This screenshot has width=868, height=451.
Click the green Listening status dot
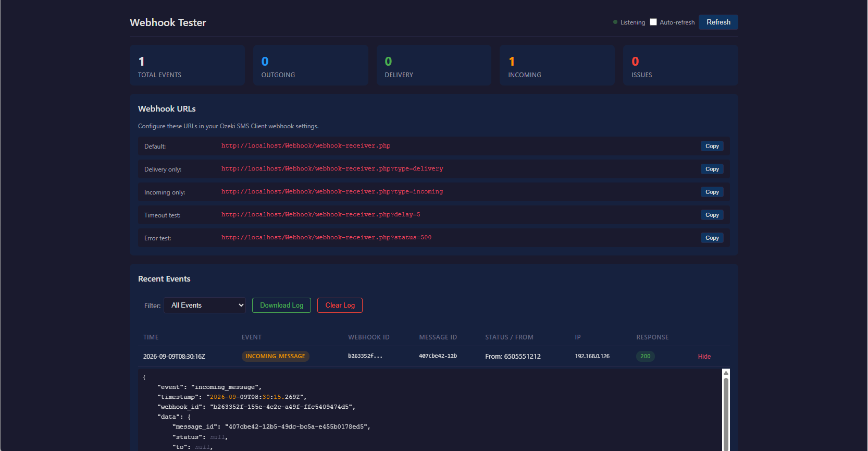[615, 22]
